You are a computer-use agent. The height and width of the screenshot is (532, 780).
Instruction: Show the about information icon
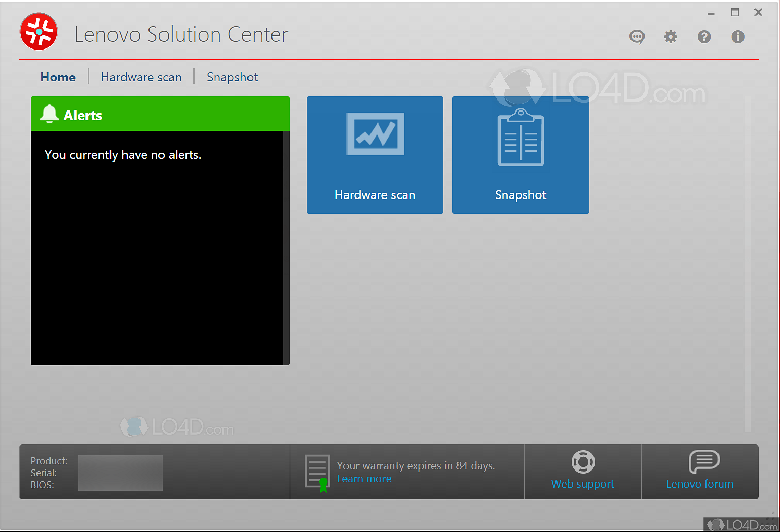tap(737, 37)
